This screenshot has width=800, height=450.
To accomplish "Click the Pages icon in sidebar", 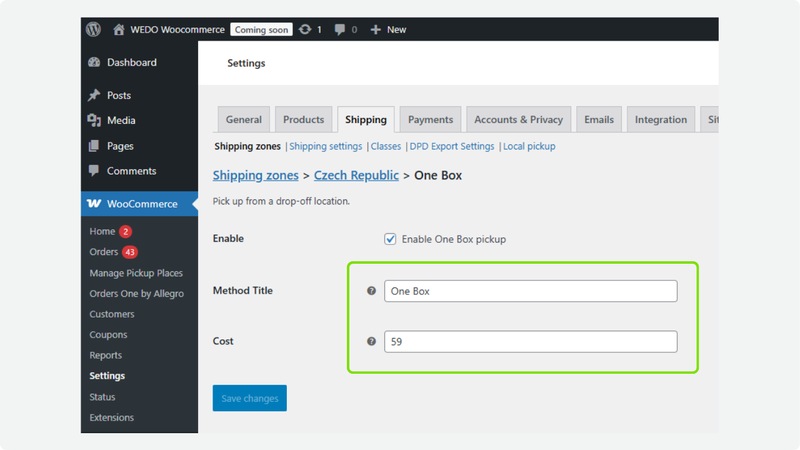I will 94,146.
